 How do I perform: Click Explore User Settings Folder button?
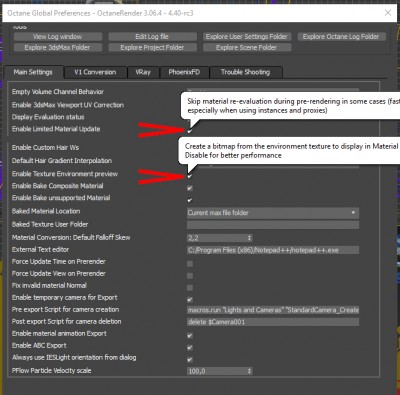coord(247,36)
